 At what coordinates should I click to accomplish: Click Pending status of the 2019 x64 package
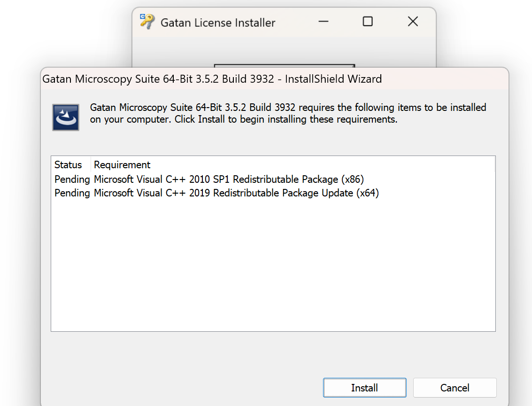(x=72, y=193)
